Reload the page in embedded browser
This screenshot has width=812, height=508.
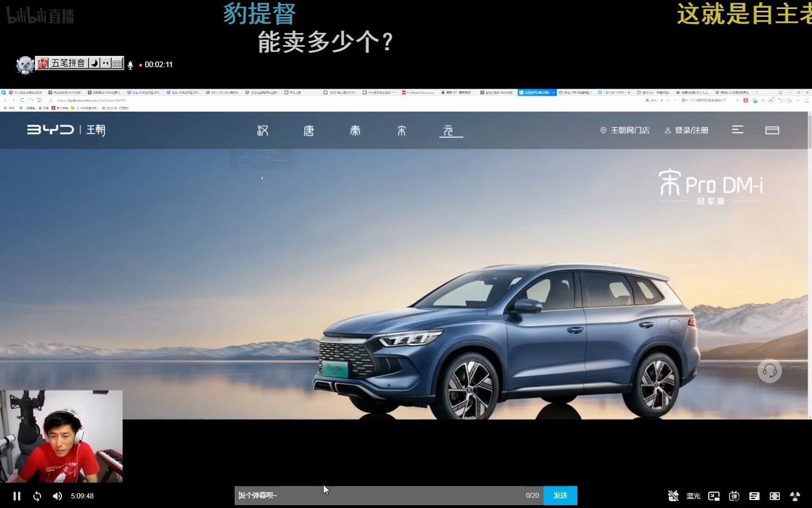coord(22,100)
